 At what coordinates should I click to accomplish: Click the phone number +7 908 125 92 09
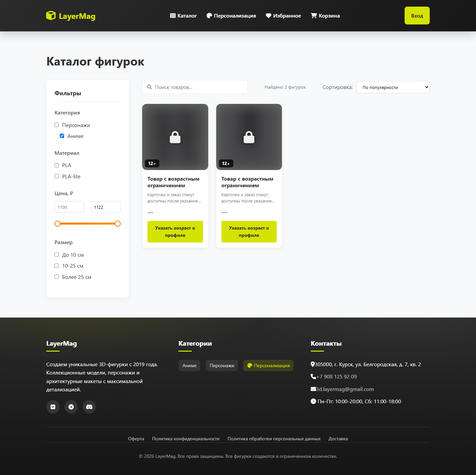[x=337, y=376]
